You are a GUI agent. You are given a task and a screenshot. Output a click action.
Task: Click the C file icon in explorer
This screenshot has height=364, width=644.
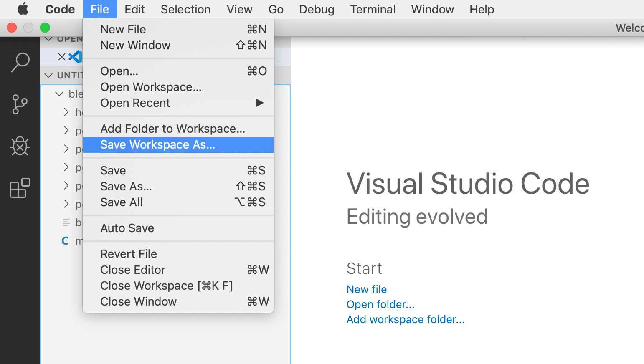tap(65, 241)
